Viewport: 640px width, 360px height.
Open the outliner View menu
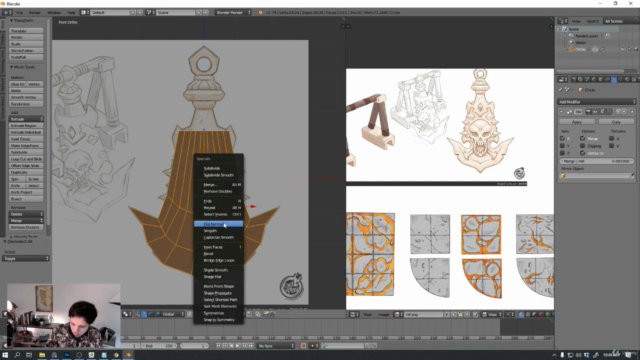[576, 21]
